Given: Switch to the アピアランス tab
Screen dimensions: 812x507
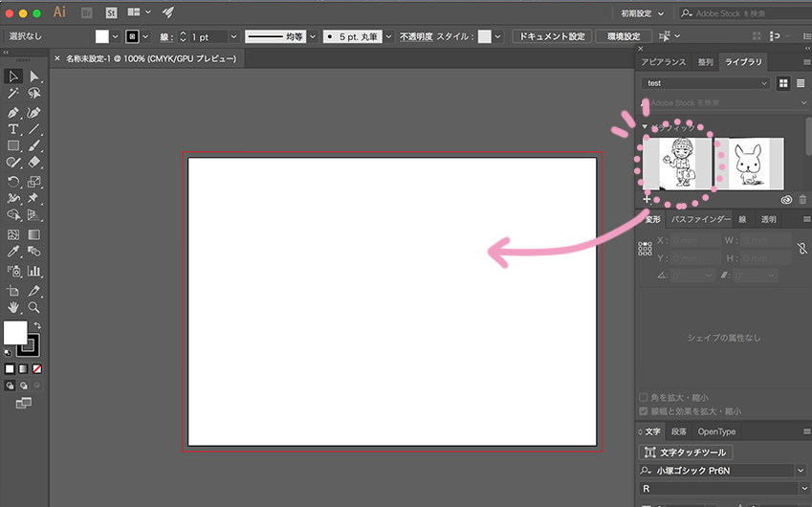Looking at the screenshot, I should click(x=663, y=61).
